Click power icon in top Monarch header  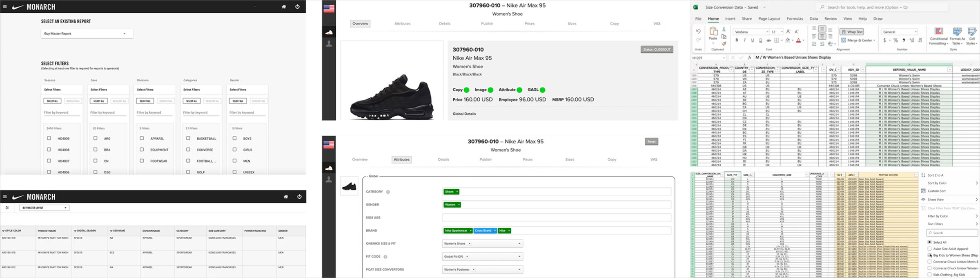pyautogui.click(x=297, y=7)
